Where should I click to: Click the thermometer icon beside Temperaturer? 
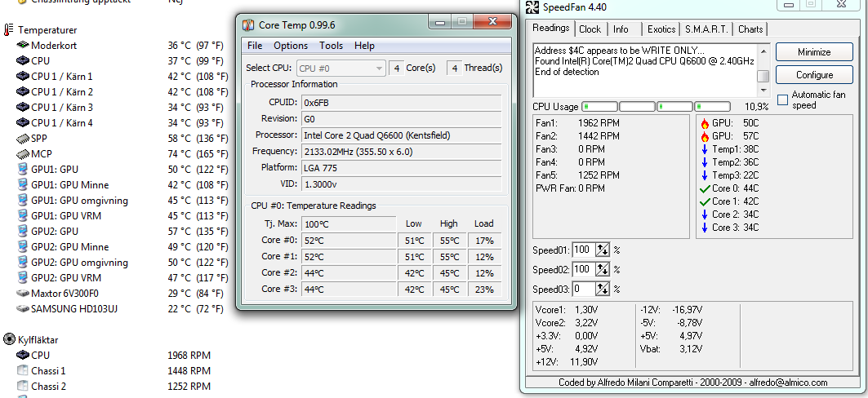8,29
